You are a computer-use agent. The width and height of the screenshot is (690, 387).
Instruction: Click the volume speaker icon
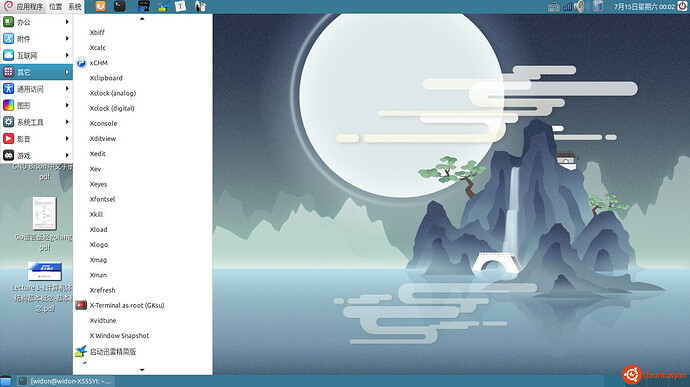pos(580,6)
